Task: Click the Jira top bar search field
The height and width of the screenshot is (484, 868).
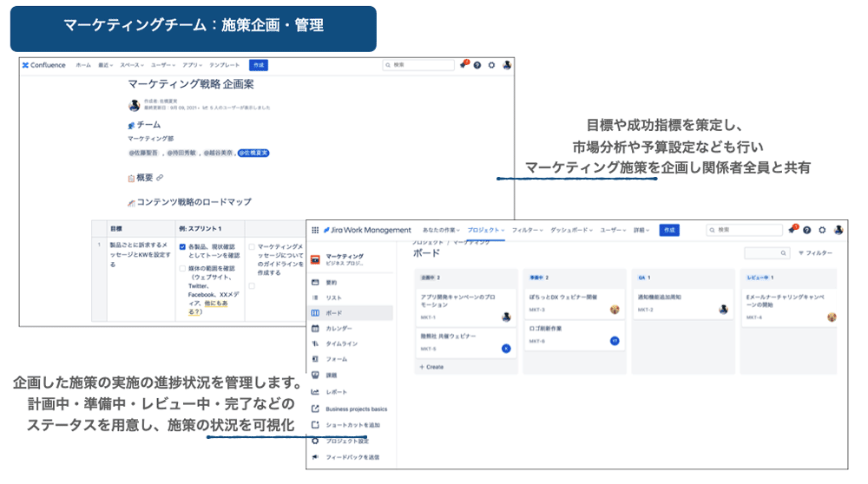Action: [x=745, y=230]
